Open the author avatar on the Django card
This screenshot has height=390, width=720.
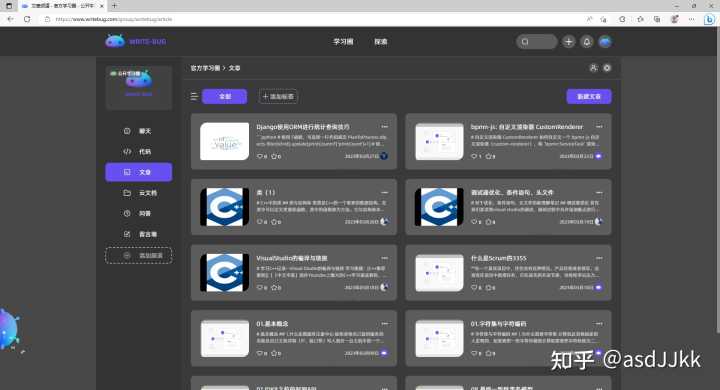pos(384,156)
